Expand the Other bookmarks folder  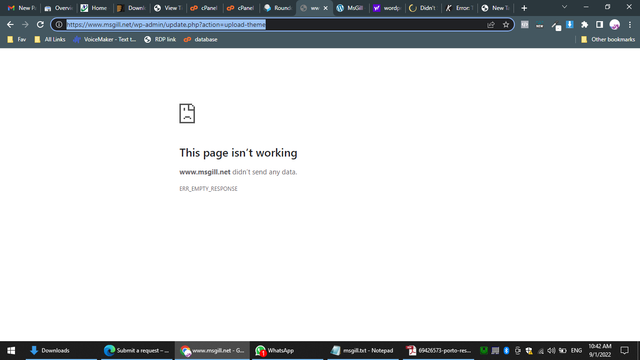point(608,39)
